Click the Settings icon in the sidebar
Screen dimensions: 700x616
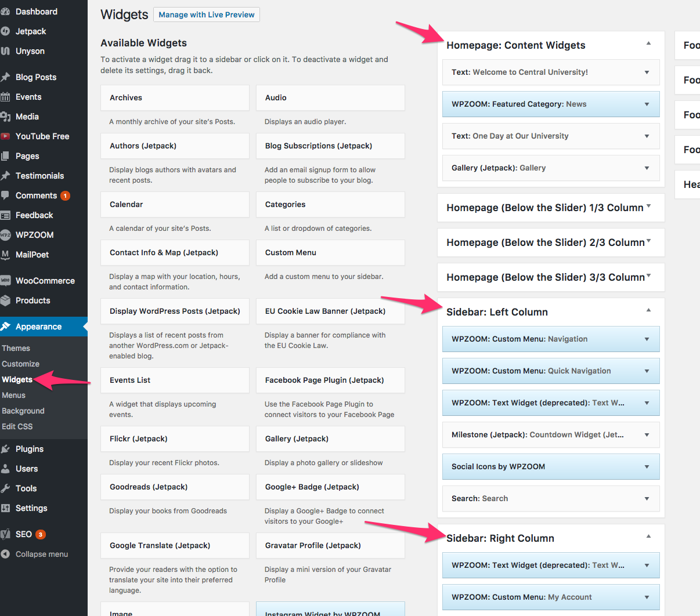tap(5, 508)
